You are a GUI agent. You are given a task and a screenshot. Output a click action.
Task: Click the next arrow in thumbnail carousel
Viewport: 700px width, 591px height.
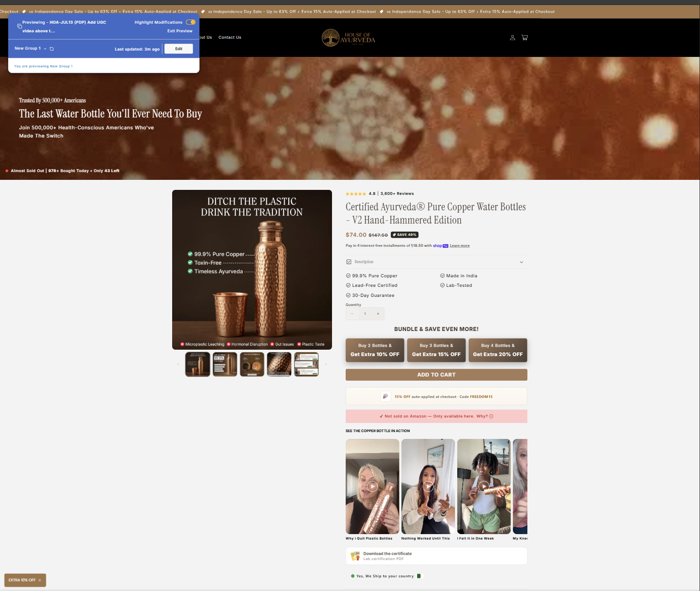coord(326,364)
